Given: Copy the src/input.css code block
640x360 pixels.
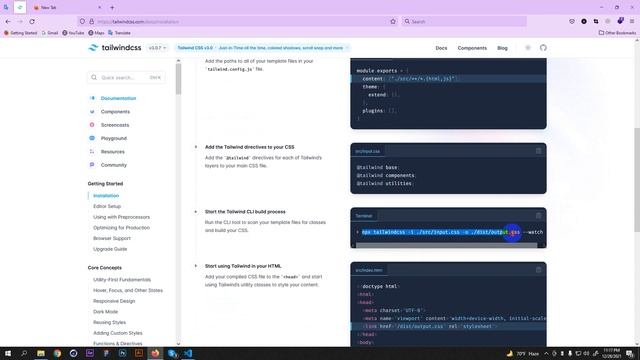Looking at the screenshot, I should [538, 151].
